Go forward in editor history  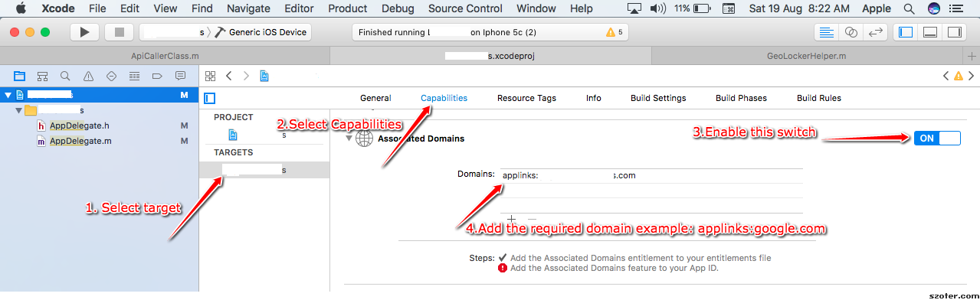pyautogui.click(x=246, y=76)
